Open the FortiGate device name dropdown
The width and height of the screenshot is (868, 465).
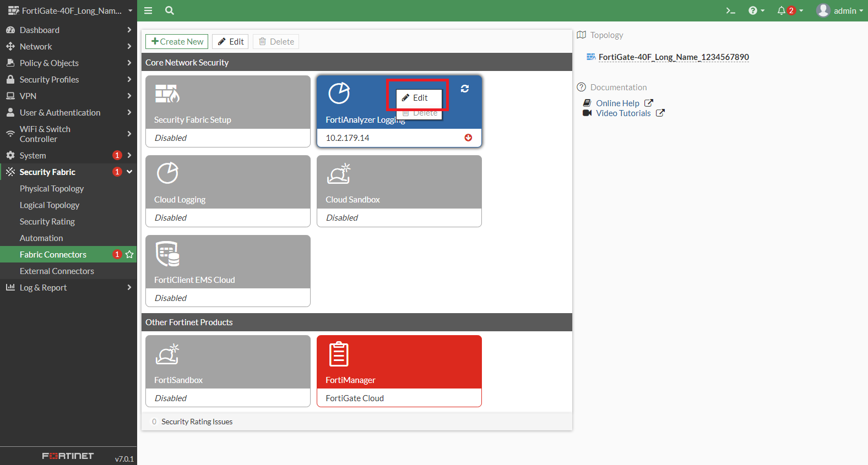[70, 10]
